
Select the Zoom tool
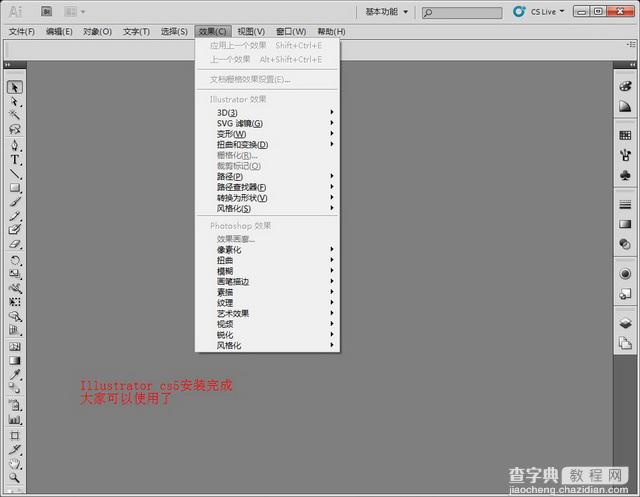pos(15,478)
